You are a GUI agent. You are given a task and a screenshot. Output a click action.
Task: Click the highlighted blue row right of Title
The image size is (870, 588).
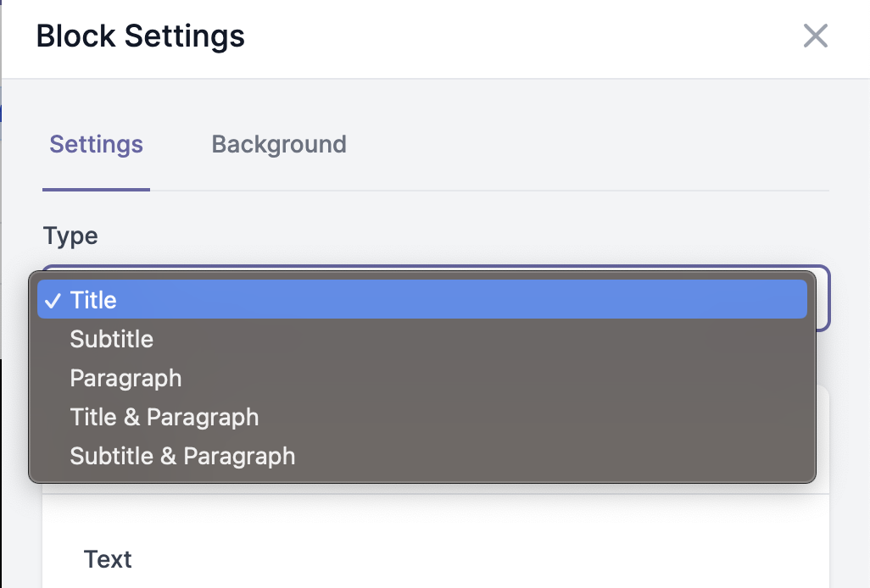(460, 299)
